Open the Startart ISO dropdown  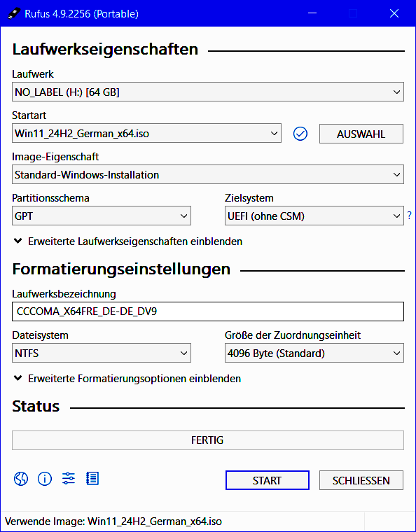[x=146, y=133]
